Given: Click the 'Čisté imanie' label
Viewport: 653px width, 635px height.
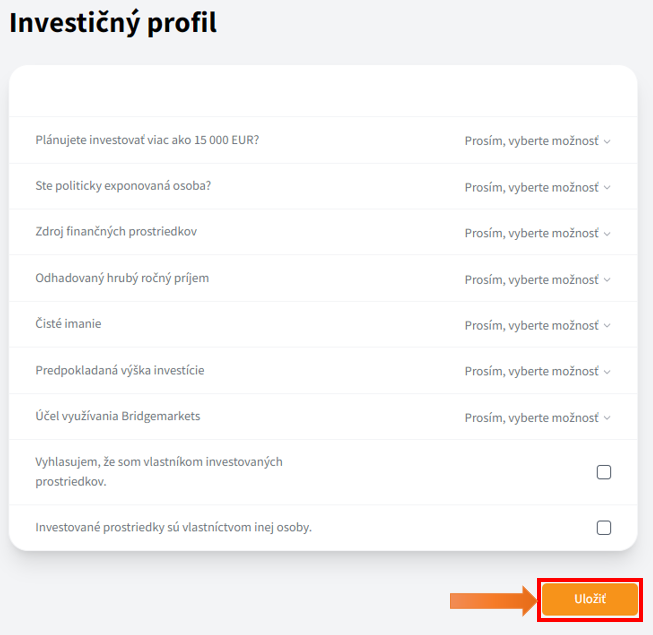Looking at the screenshot, I should click(68, 324).
